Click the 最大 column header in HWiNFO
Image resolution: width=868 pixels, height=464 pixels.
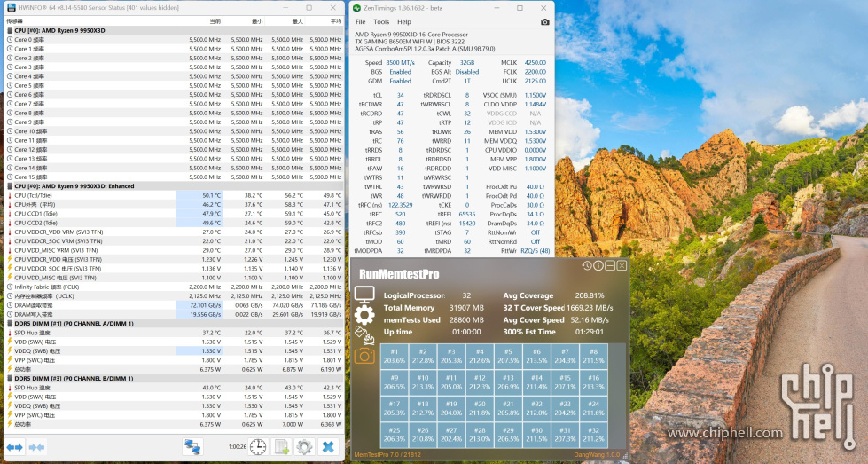point(285,21)
